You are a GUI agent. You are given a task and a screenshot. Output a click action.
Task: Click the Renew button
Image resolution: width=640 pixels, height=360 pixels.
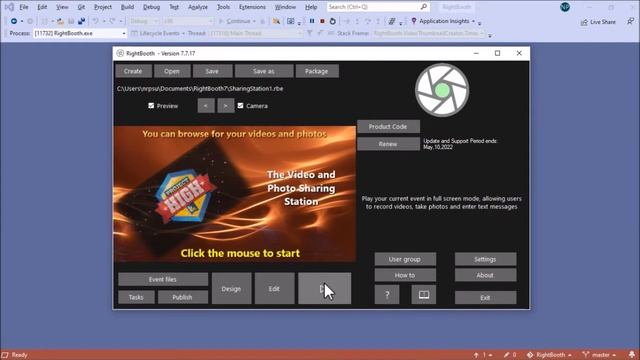coord(388,144)
